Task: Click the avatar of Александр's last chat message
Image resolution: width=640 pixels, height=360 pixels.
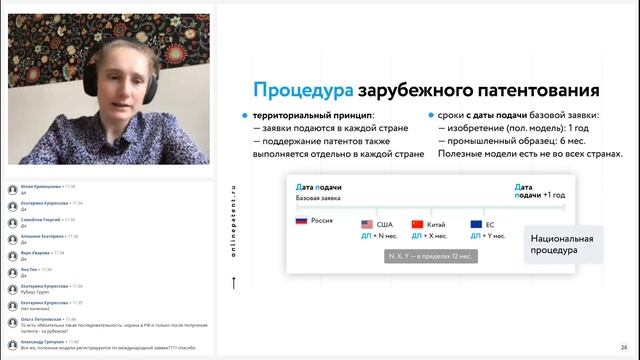Action: click(13, 345)
